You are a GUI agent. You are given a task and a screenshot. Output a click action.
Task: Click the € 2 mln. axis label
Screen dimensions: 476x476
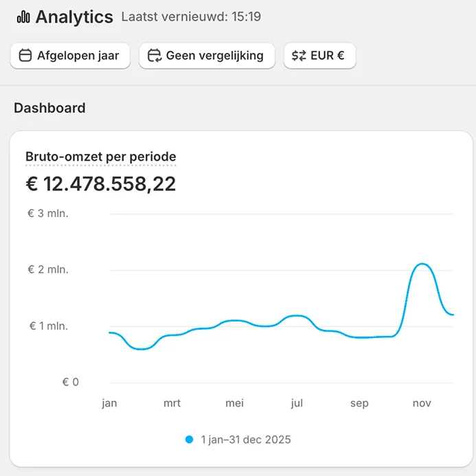(48, 269)
